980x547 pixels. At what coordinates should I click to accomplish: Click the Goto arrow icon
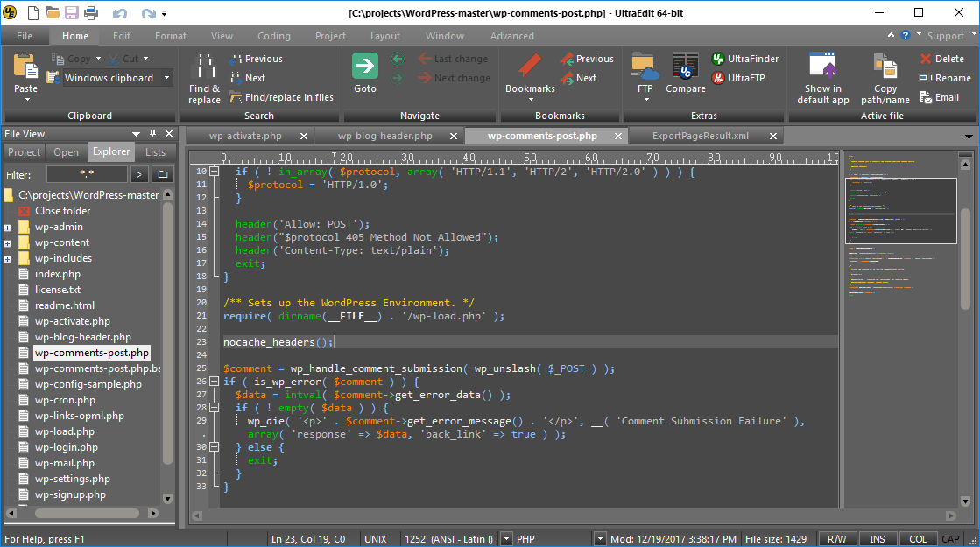[x=365, y=67]
